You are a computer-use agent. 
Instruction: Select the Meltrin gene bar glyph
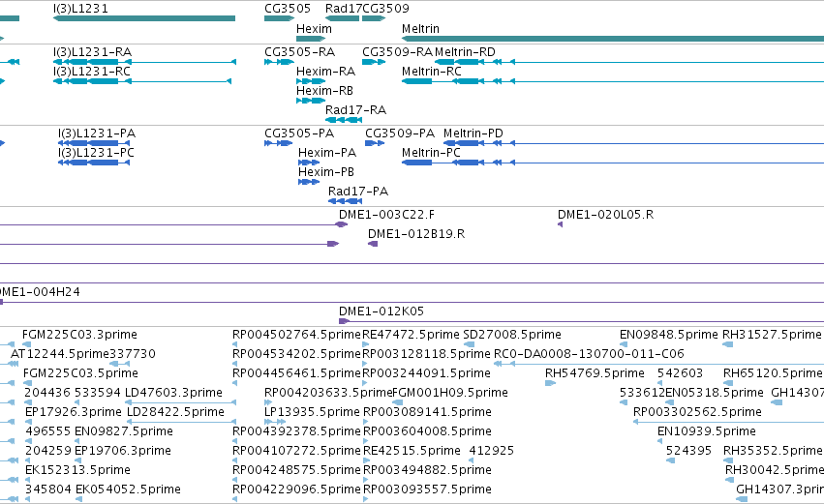coord(613,39)
